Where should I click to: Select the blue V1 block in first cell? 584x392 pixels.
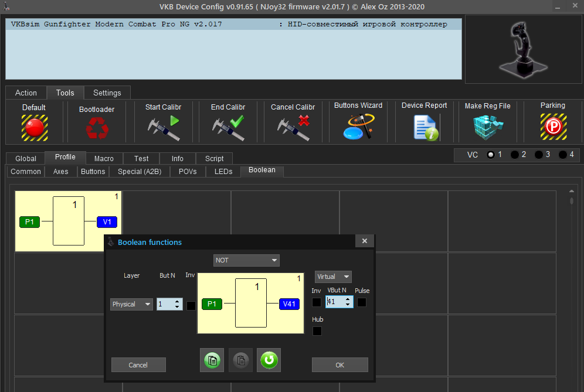(x=107, y=222)
